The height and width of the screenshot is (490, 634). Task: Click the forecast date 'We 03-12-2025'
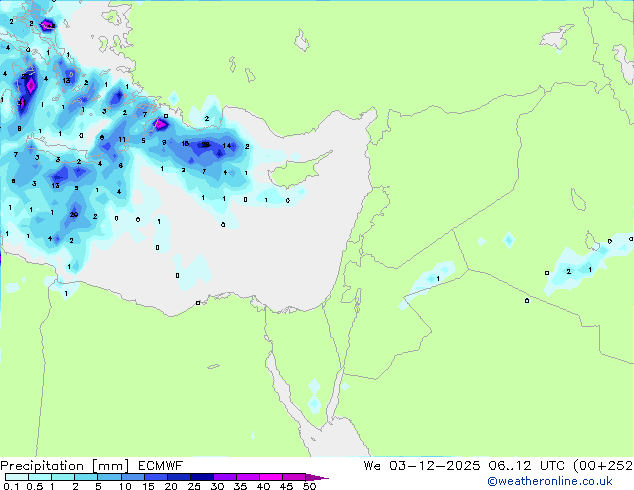pos(422,466)
